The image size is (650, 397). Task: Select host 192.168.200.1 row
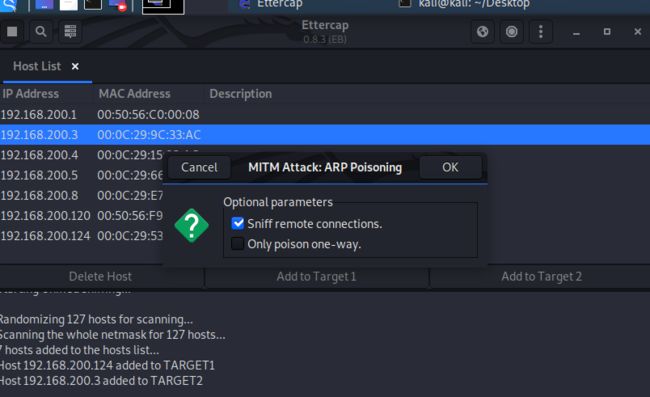(325, 114)
